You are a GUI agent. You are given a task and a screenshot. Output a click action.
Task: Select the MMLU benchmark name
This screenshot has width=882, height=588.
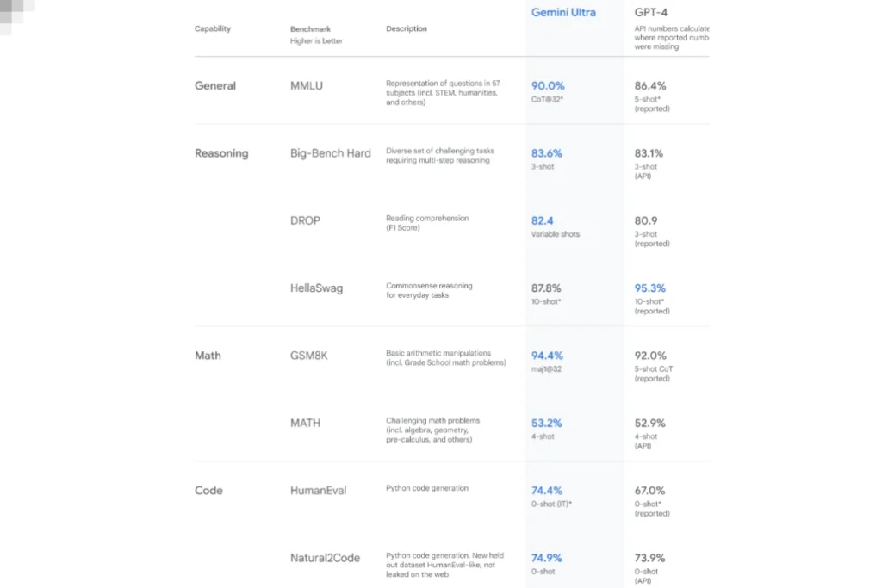(x=307, y=85)
